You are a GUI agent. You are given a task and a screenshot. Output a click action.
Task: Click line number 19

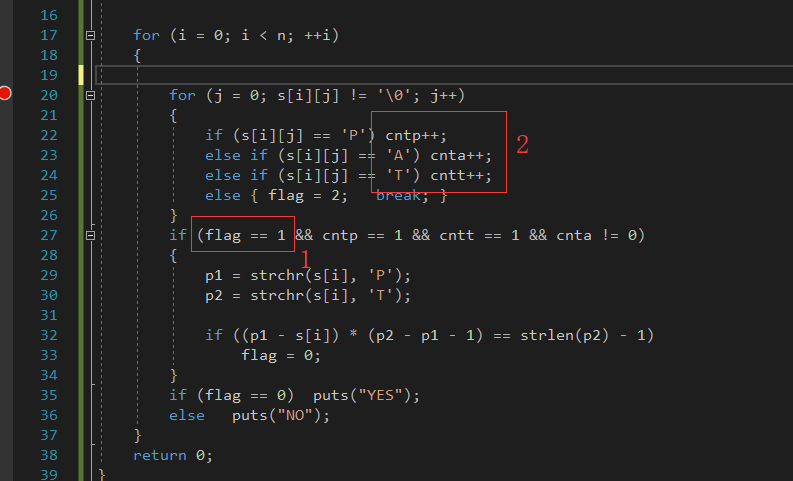pyautogui.click(x=49, y=75)
